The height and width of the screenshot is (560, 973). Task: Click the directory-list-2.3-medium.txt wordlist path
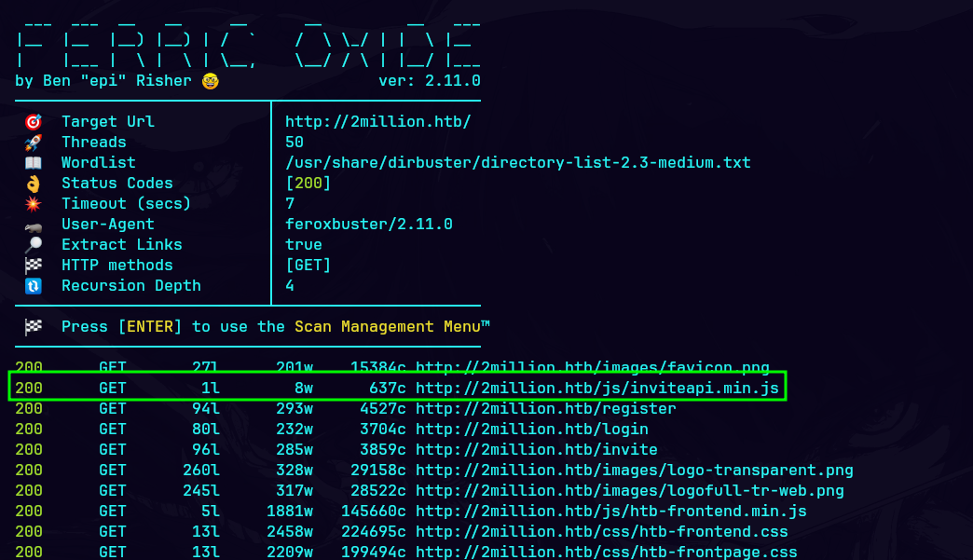pyautogui.click(x=517, y=163)
